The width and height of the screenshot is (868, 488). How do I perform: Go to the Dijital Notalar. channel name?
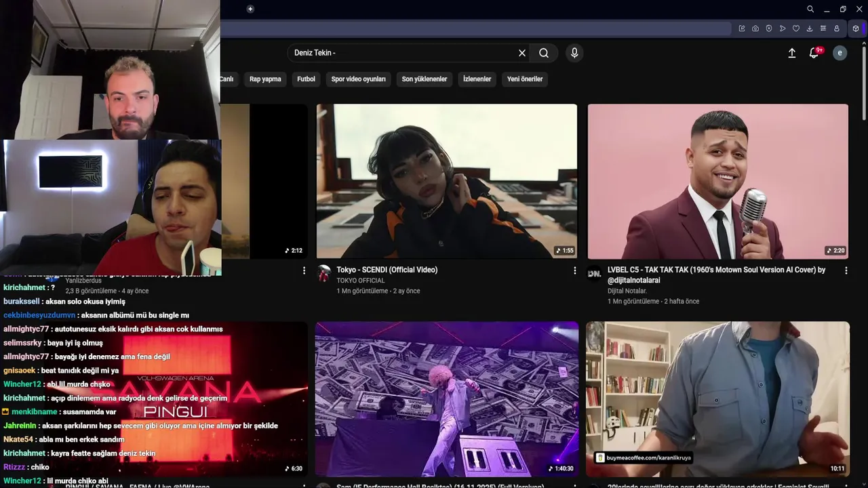[x=627, y=291]
